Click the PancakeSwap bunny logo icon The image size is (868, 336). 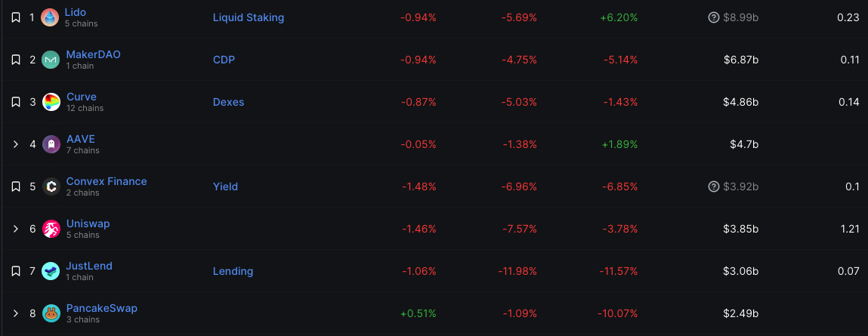[x=51, y=313]
